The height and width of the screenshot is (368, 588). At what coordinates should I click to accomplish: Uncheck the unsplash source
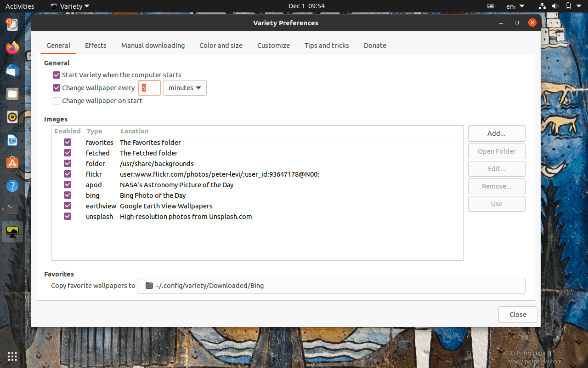[68, 217]
